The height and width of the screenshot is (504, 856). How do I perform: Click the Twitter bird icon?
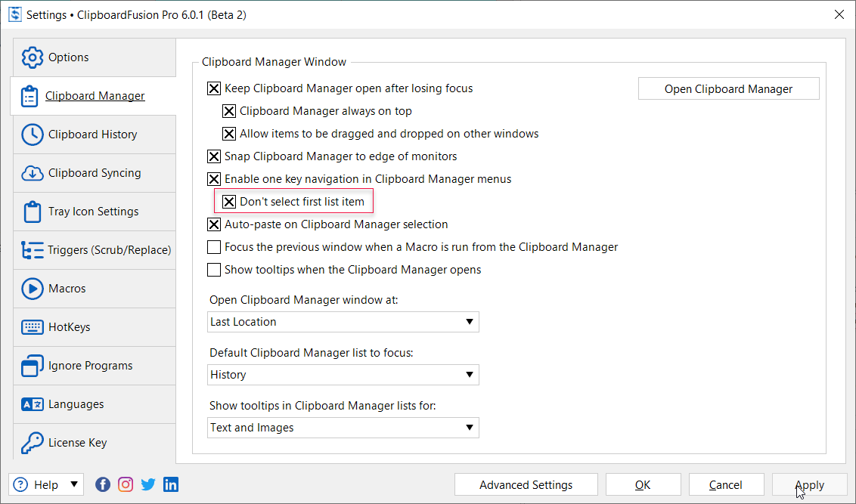coord(148,485)
